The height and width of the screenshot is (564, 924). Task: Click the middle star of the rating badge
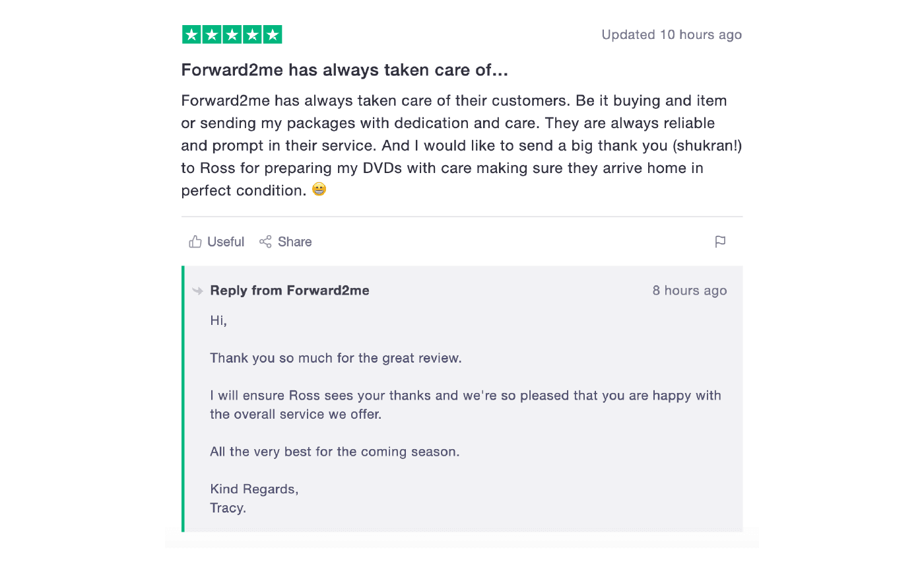[232, 34]
